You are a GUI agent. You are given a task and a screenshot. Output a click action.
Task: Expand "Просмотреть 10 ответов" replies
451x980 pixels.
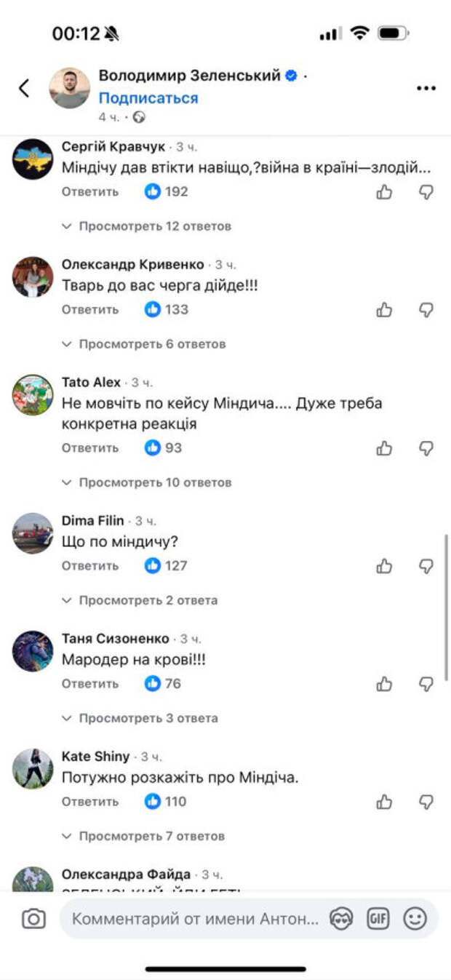pos(147,482)
